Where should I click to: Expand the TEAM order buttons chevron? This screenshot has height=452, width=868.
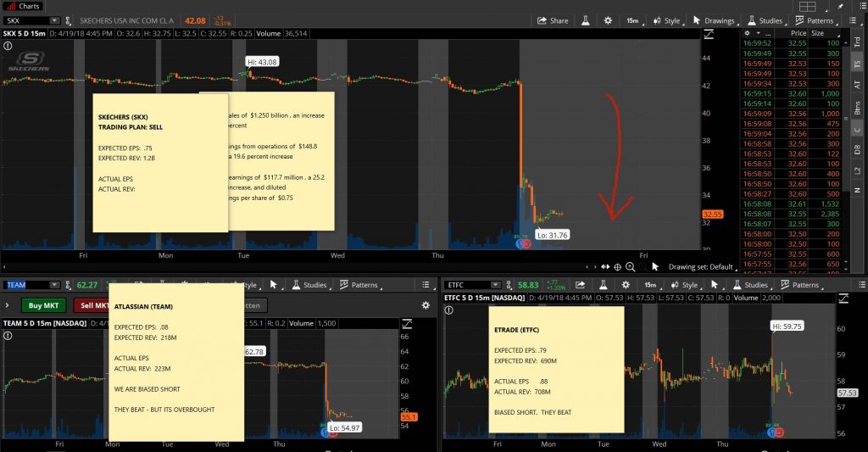click(7, 305)
